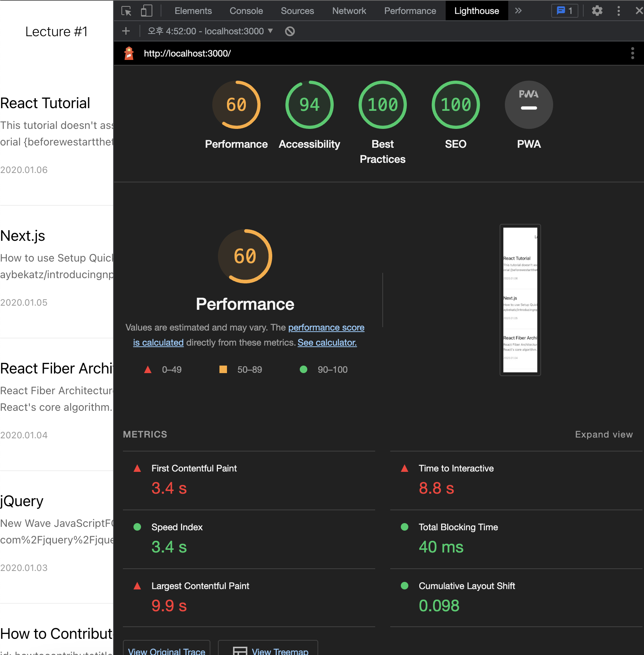Open the 'How to Contribut' post title
644x655 pixels.
pyautogui.click(x=57, y=634)
